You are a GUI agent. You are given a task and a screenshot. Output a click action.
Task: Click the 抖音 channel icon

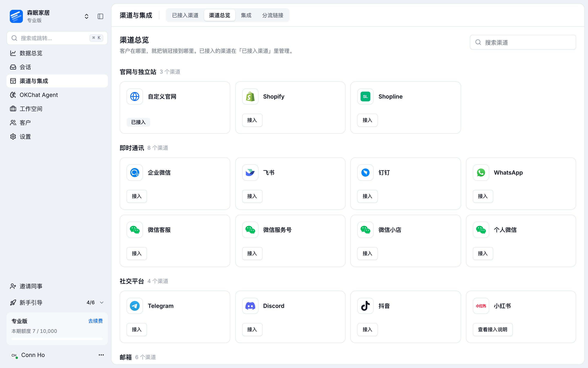coord(365,306)
